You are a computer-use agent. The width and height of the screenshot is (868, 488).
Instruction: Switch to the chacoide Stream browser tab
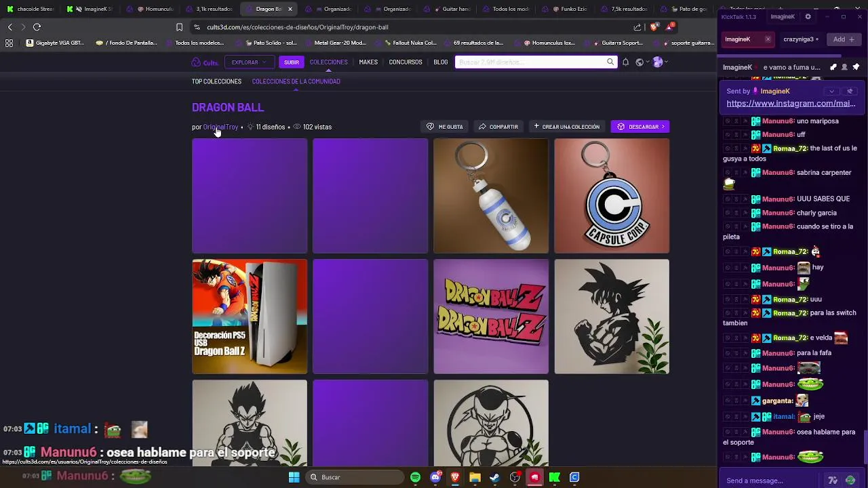coord(30,9)
